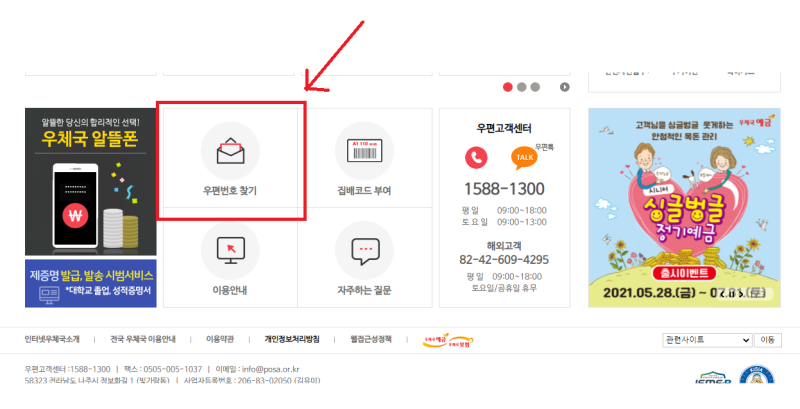Open the 싱글벙글 정기예금 event banner
This screenshot has width=800, height=409.
pyautogui.click(x=684, y=208)
